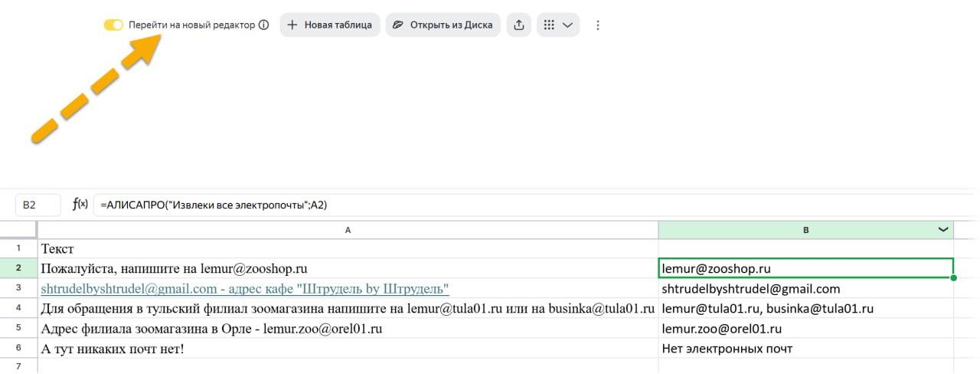The image size is (980, 374).
Task: Click 'Открыть из Диска' button
Action: (x=443, y=25)
